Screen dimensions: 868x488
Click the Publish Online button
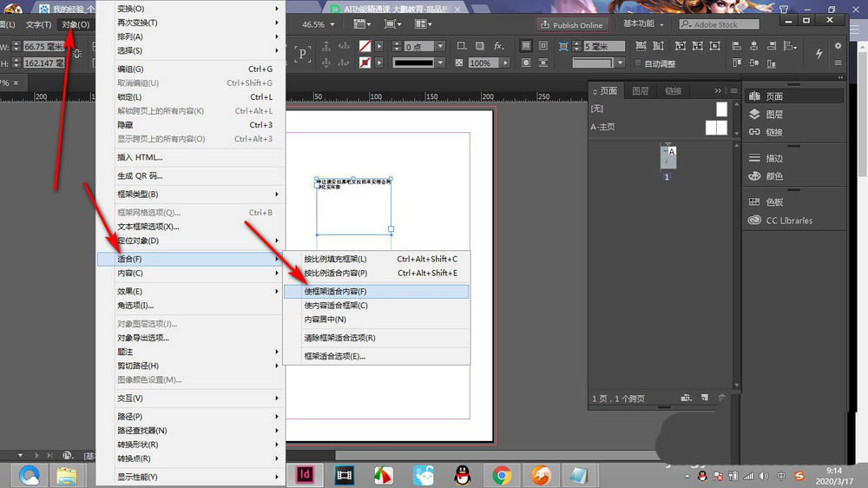pos(572,25)
